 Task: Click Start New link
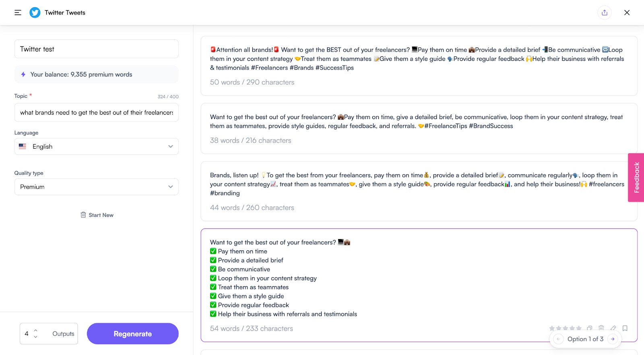(x=97, y=215)
